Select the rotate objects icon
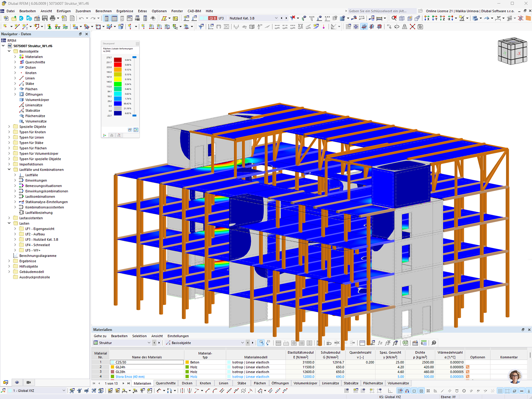Image resolution: width=532 pixels, height=399 pixels. click(397, 27)
